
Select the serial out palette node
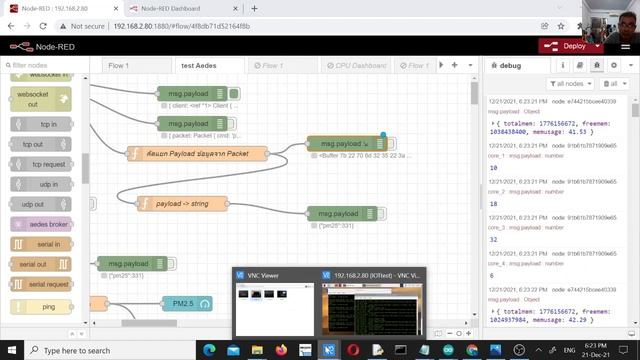point(41,264)
